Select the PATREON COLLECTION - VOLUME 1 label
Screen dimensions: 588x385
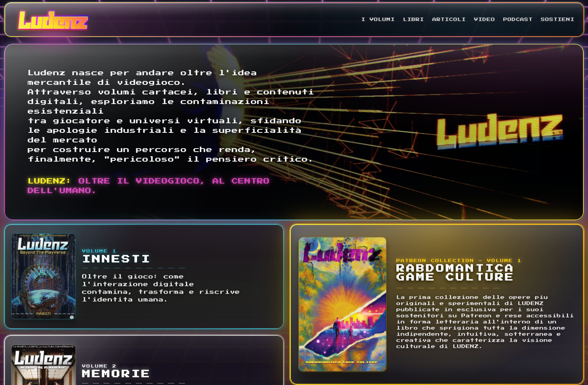click(458, 260)
